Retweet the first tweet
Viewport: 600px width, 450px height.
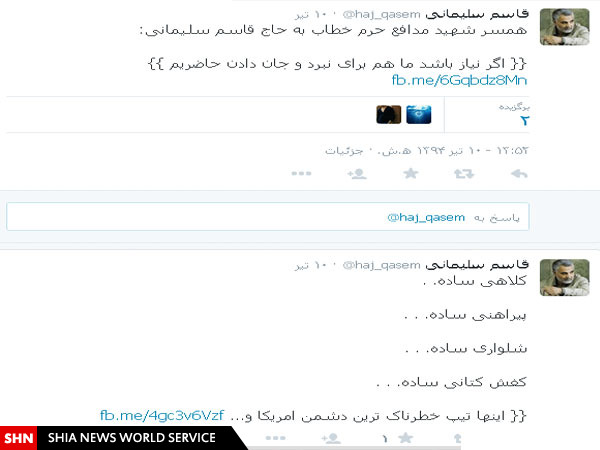coord(464,174)
